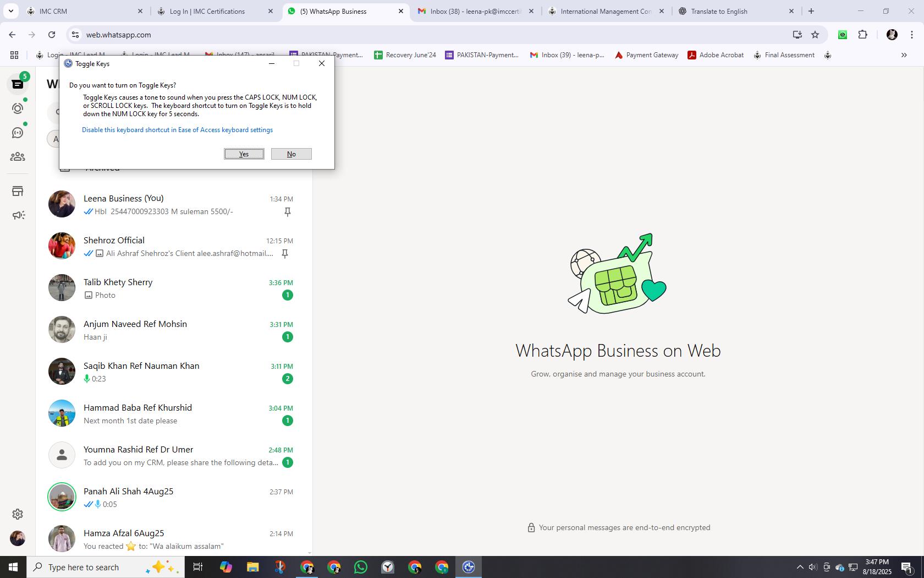Open Disable this keyboard shortcut link
Viewport: 924px width, 578px height.
pos(177,130)
